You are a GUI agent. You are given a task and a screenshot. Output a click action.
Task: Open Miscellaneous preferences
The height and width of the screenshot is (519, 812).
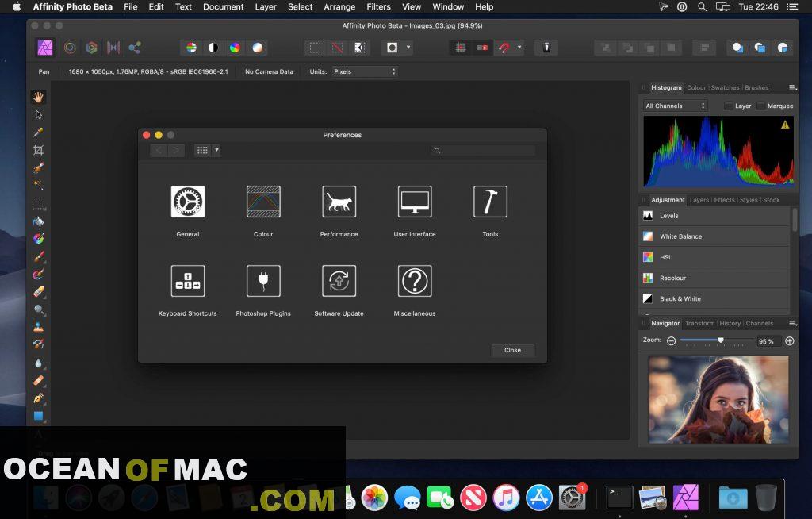pos(414,281)
